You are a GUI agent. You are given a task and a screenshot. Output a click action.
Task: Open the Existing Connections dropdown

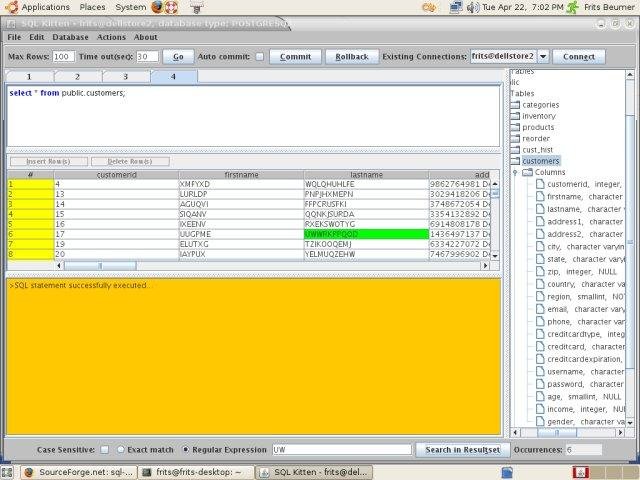pyautogui.click(x=543, y=57)
